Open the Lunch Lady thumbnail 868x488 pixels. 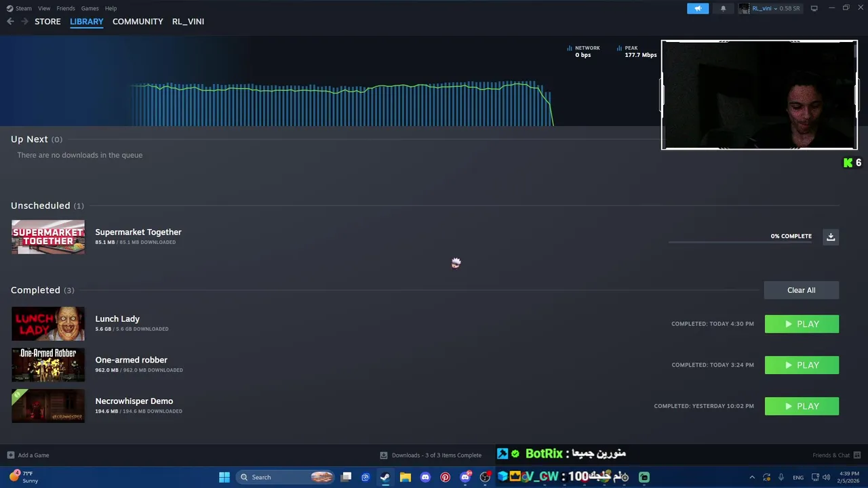coord(48,323)
